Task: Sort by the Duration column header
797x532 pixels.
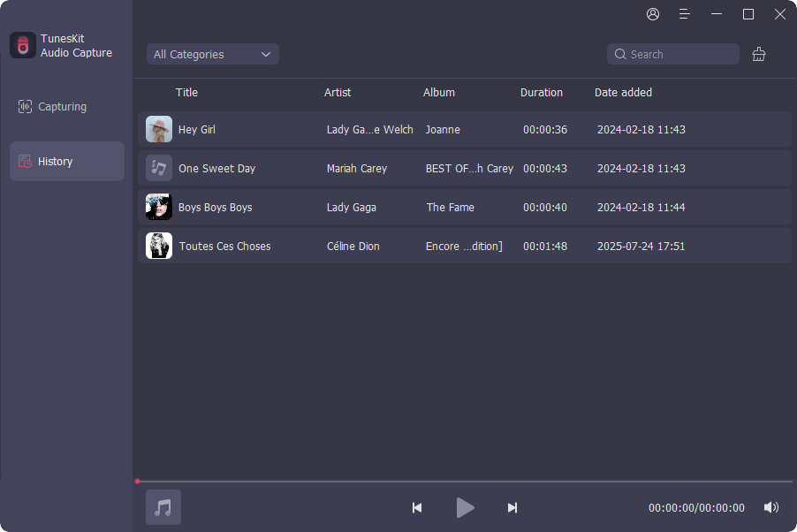Action: pyautogui.click(x=542, y=93)
